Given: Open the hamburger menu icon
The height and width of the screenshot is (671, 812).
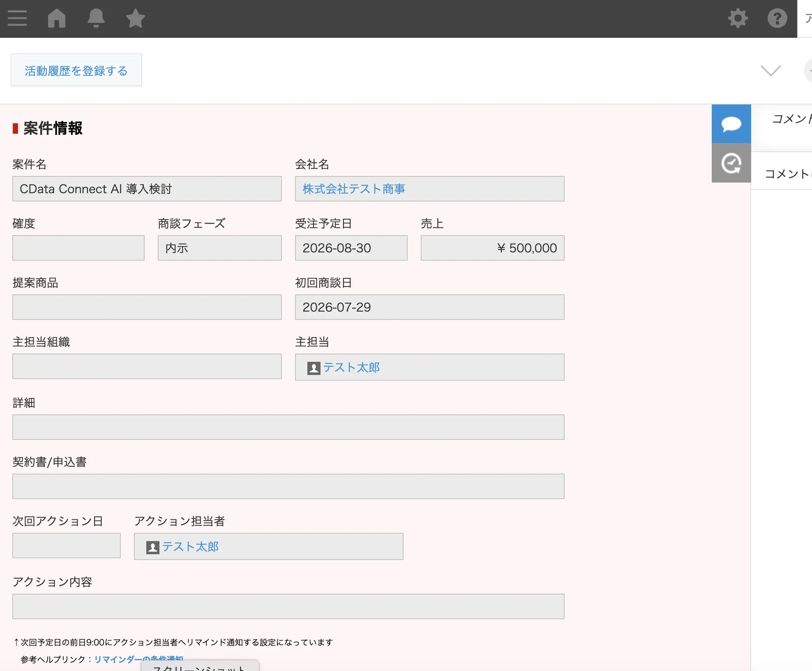Looking at the screenshot, I should click(x=17, y=19).
